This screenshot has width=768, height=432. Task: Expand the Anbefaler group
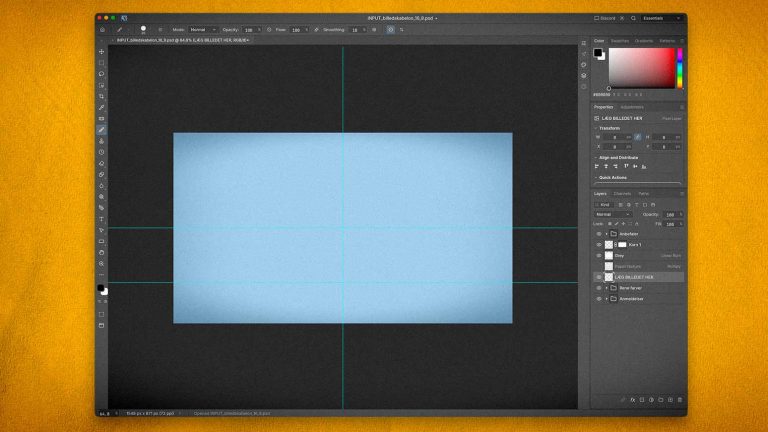click(606, 234)
